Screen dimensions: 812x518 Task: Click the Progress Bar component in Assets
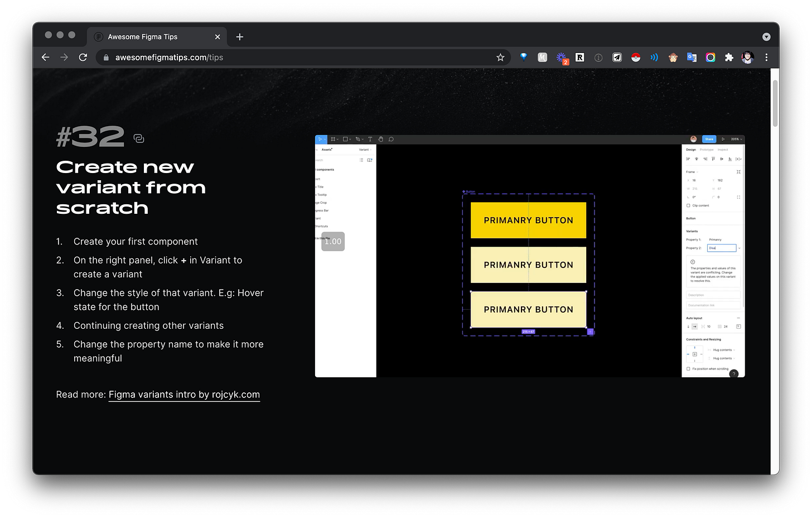[x=322, y=210]
